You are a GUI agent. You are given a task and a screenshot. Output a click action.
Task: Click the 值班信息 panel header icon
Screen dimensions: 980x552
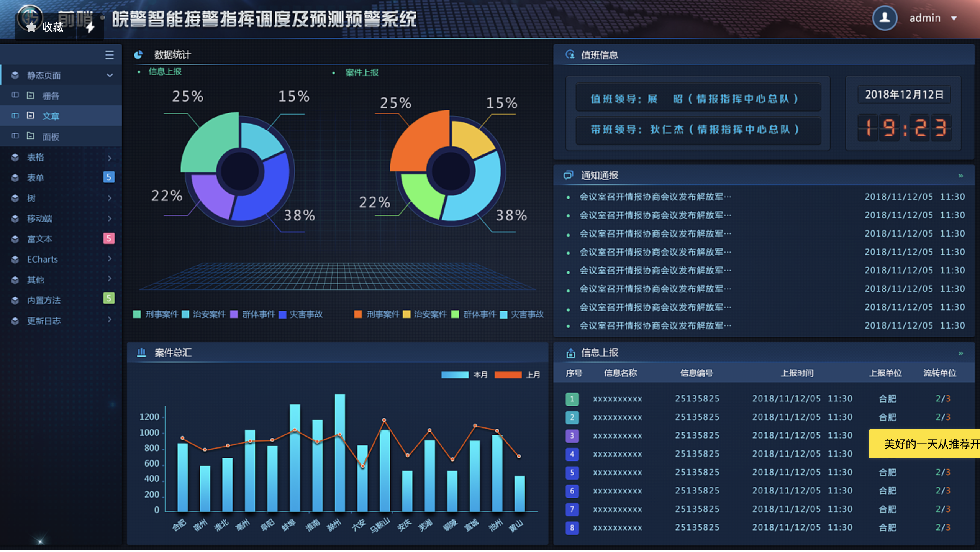[570, 55]
